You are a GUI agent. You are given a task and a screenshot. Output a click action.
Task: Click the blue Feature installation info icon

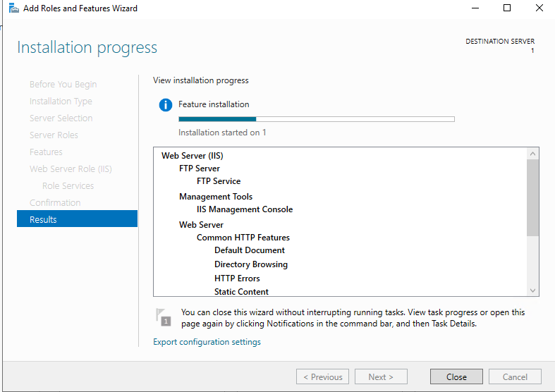pyautogui.click(x=165, y=105)
